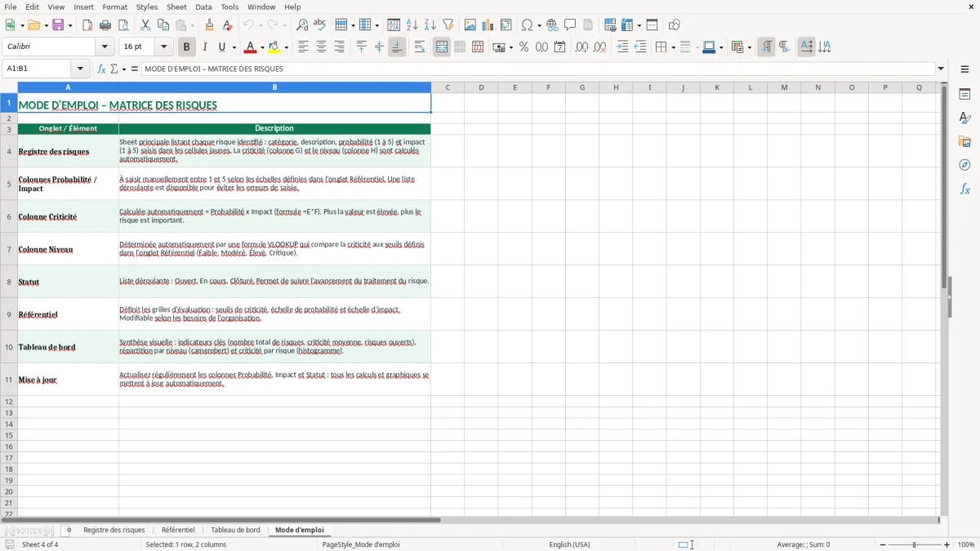980x551 pixels.
Task: Open the Calibri font name dropdown
Action: click(105, 47)
